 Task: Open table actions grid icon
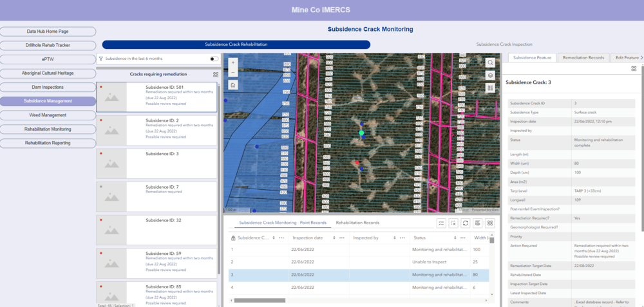489,223
